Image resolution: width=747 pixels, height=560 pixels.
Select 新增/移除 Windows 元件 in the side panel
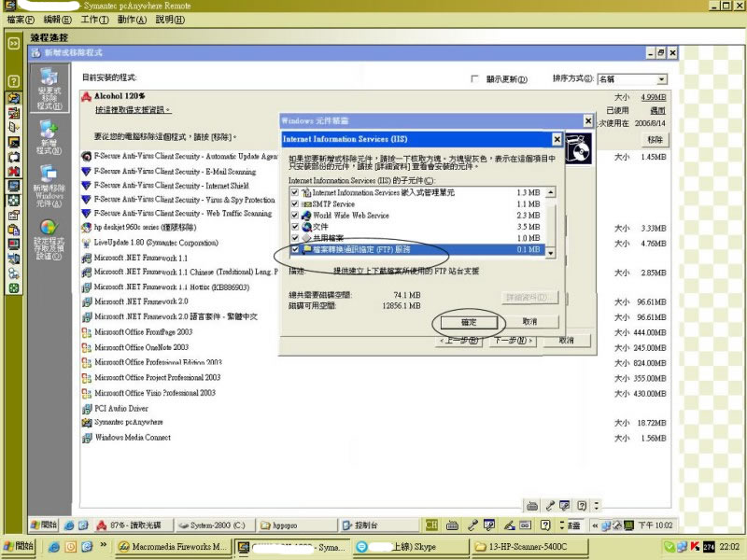(49, 186)
